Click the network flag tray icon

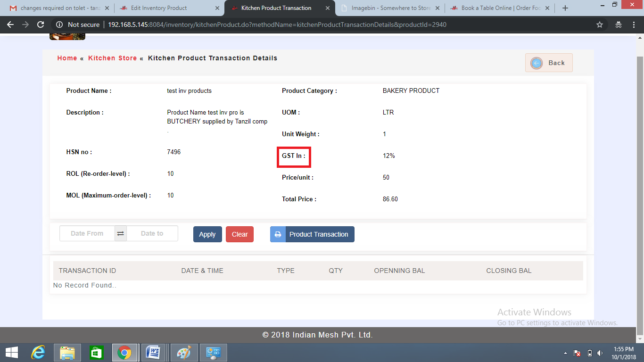click(577, 353)
